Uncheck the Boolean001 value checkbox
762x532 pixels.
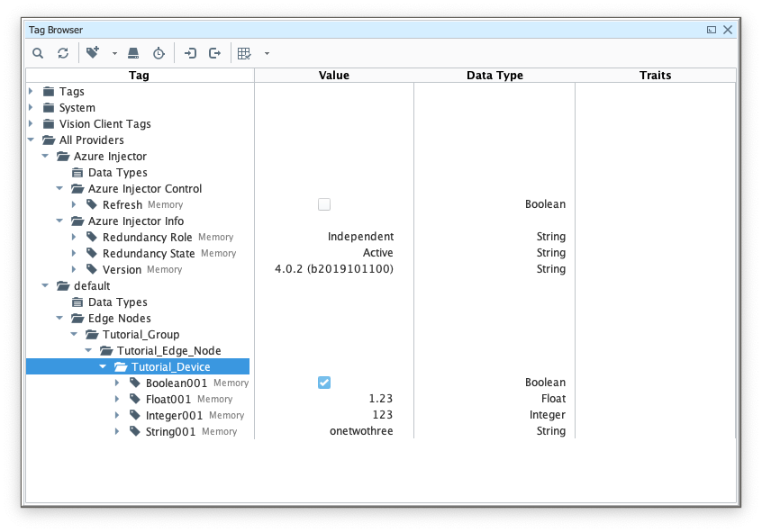(x=324, y=383)
